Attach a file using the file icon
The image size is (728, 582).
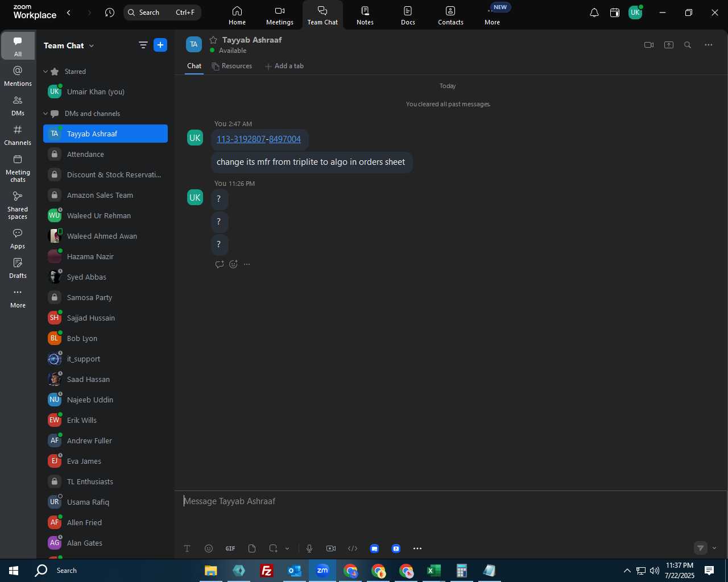coord(252,548)
